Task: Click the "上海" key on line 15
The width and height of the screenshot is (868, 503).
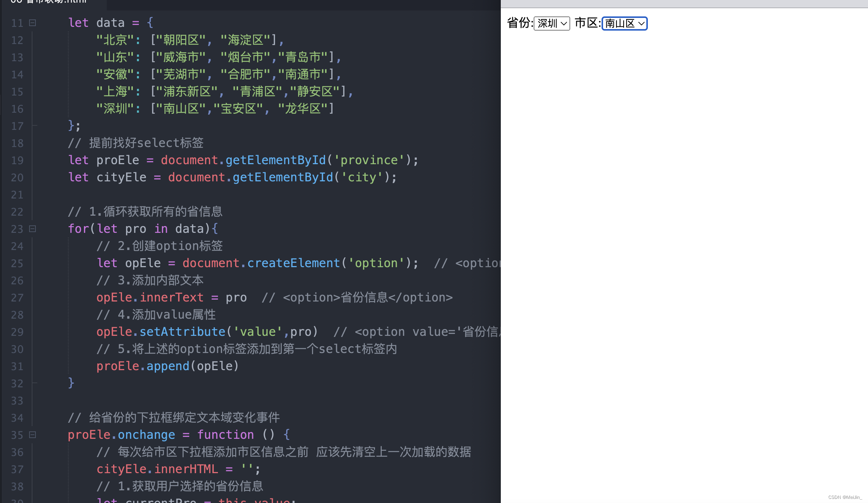Action: (x=115, y=91)
